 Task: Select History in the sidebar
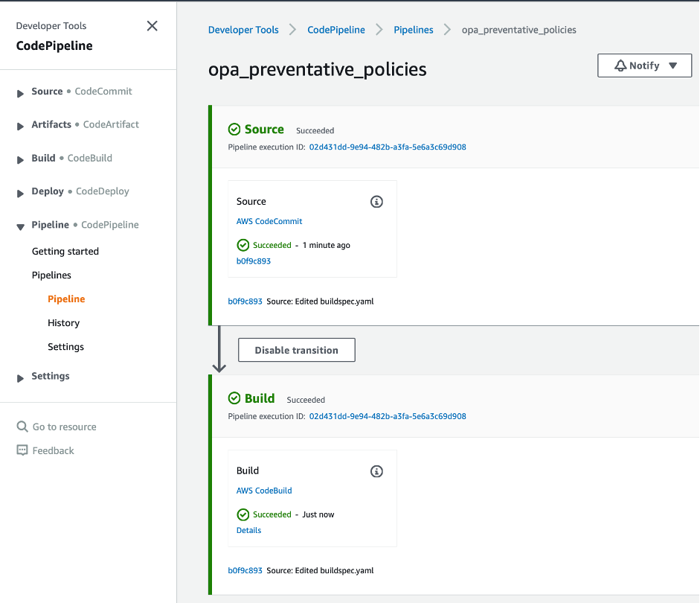63,322
